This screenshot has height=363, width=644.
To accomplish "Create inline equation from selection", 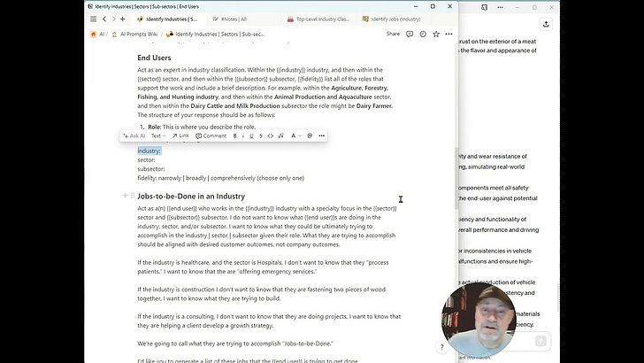I will (281, 135).
